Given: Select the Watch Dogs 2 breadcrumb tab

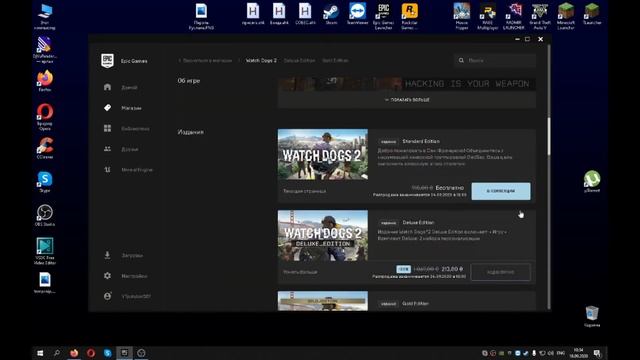Looking at the screenshot, I should tap(261, 60).
